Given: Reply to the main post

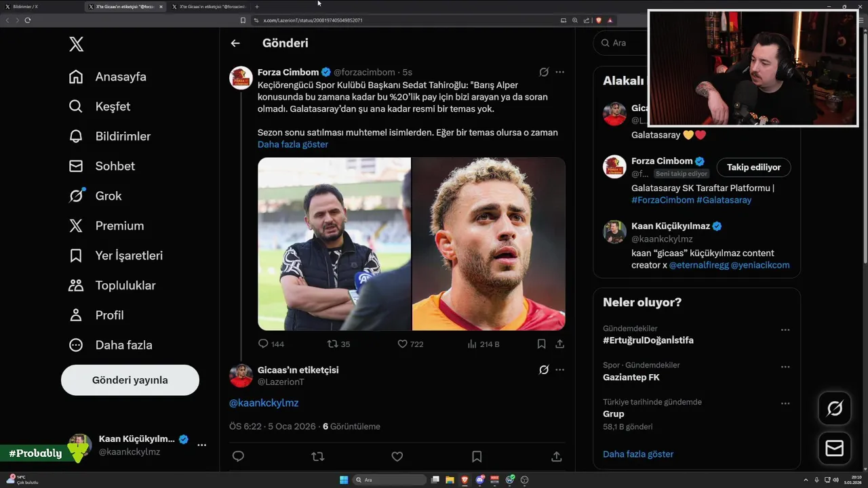Looking at the screenshot, I should pos(238,456).
